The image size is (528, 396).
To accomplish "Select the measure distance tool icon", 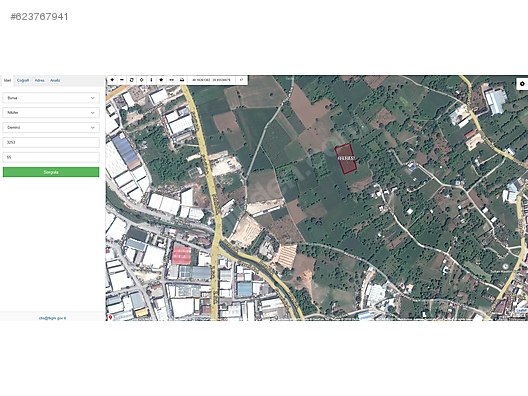I will pyautogui.click(x=171, y=80).
